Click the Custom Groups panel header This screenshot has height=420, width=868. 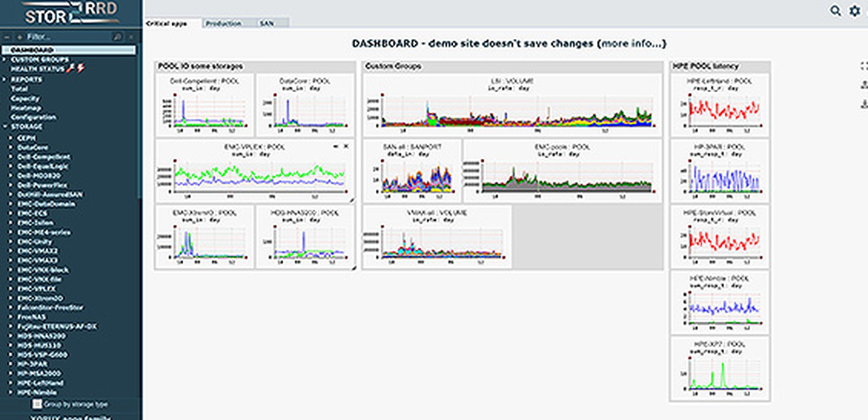[x=513, y=66]
